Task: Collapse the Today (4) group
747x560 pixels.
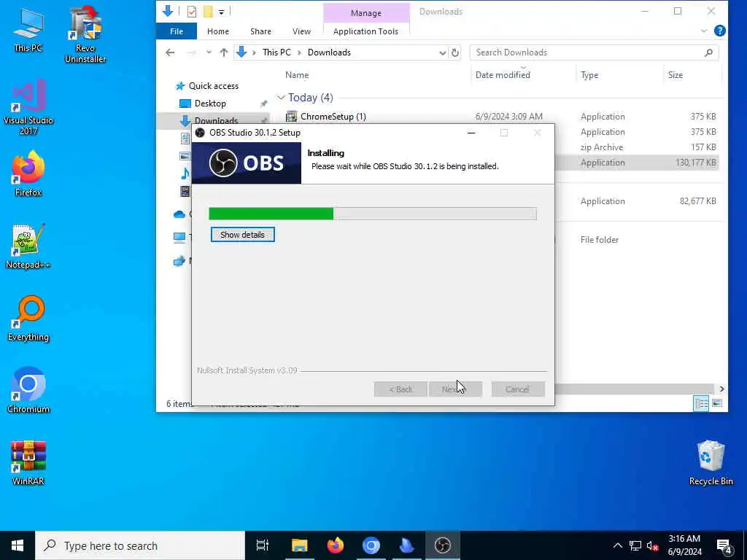Action: tap(281, 98)
